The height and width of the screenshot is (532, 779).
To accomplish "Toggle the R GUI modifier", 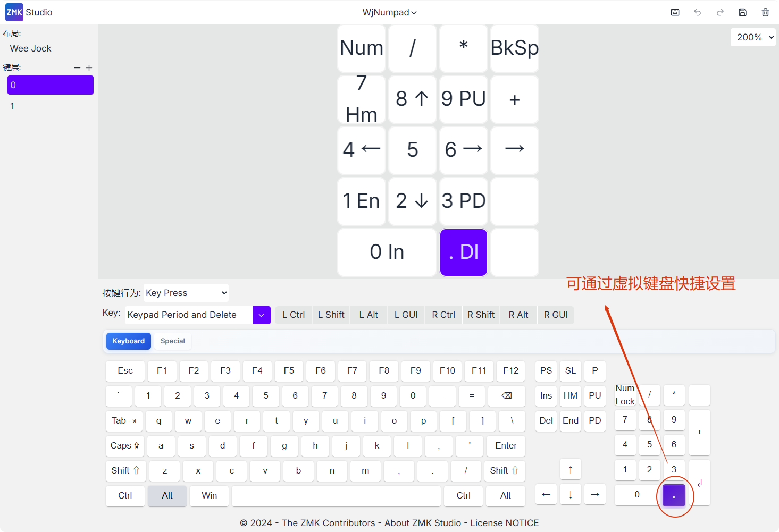I will point(556,315).
